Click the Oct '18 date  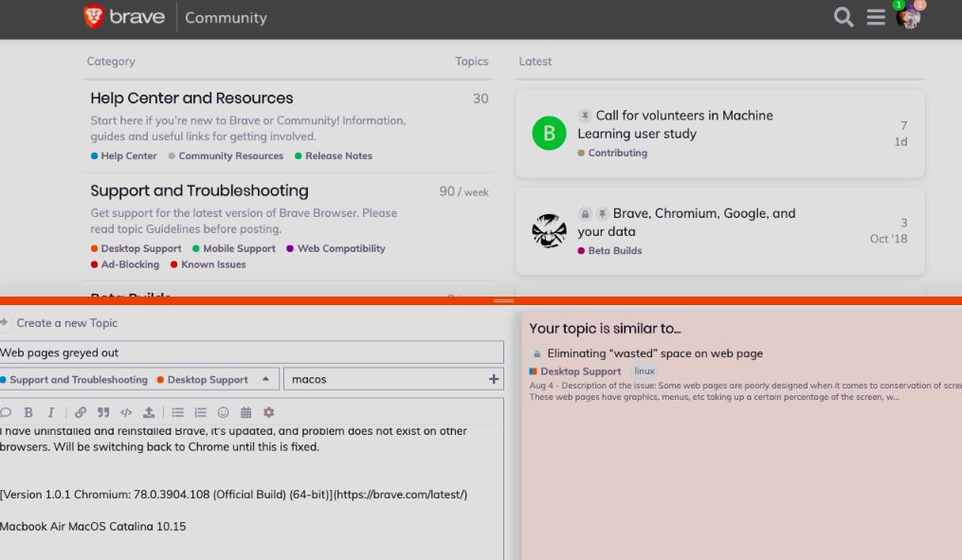[x=888, y=239]
